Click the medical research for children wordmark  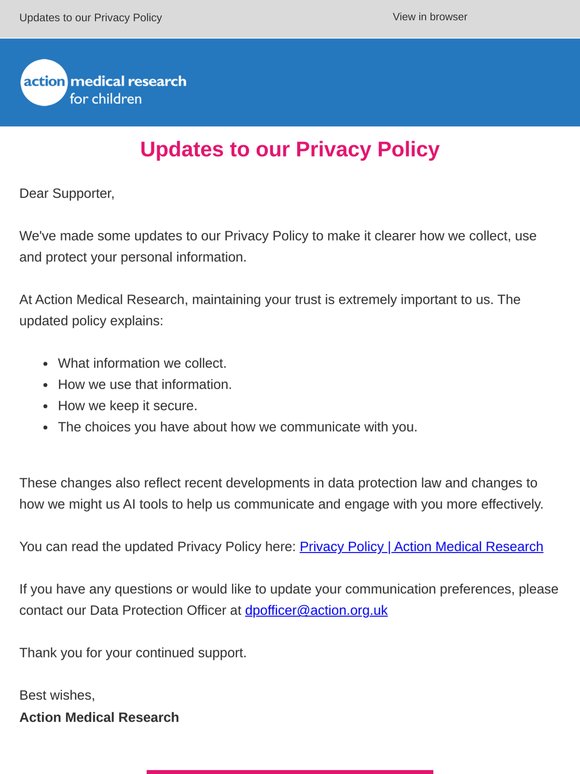128,89
